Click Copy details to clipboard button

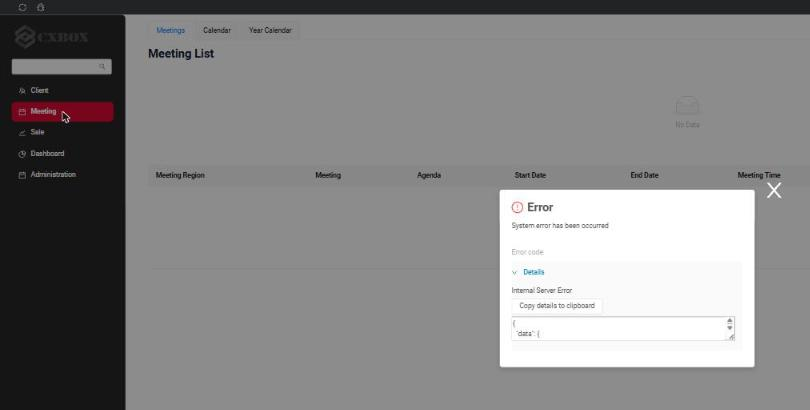coord(557,306)
